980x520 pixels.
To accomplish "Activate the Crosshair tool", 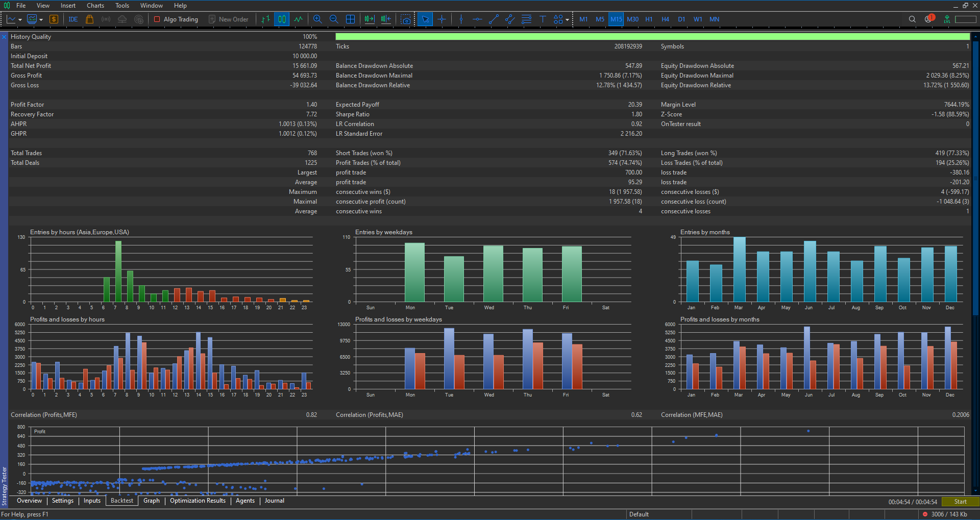I will tap(442, 19).
